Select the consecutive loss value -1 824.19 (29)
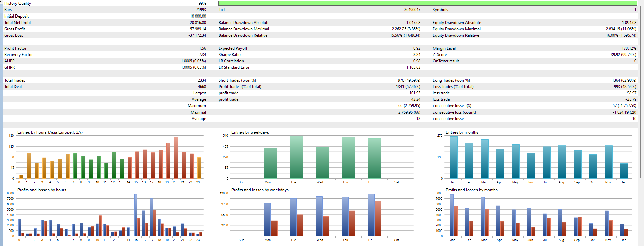 [624, 112]
